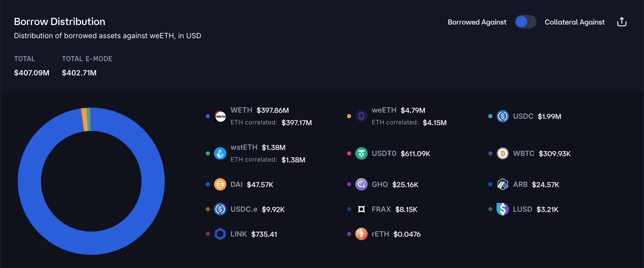
Task: Click the export/share icon
Action: [x=622, y=22]
